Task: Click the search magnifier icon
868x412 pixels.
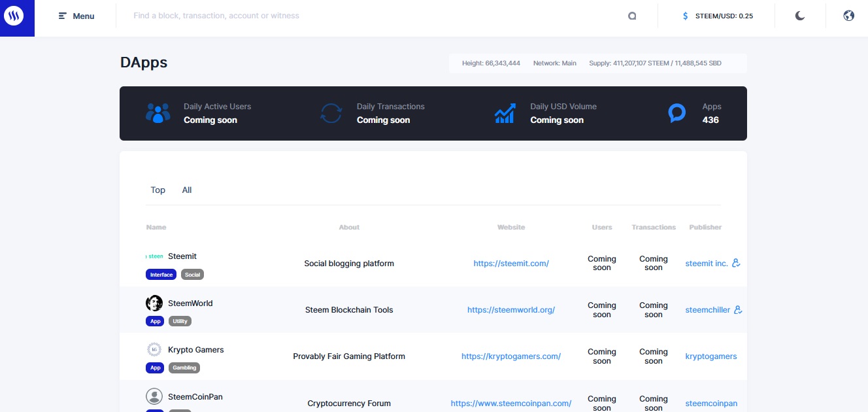Action: click(x=632, y=16)
